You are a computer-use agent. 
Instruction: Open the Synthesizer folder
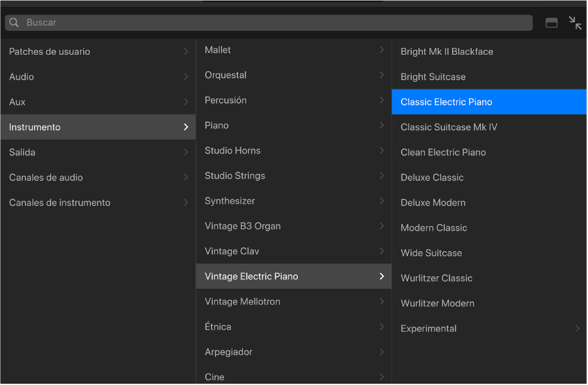click(293, 201)
